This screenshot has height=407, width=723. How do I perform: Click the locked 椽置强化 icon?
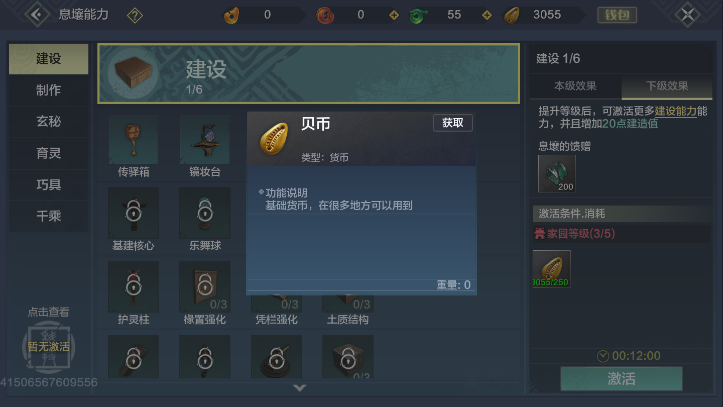pos(205,287)
